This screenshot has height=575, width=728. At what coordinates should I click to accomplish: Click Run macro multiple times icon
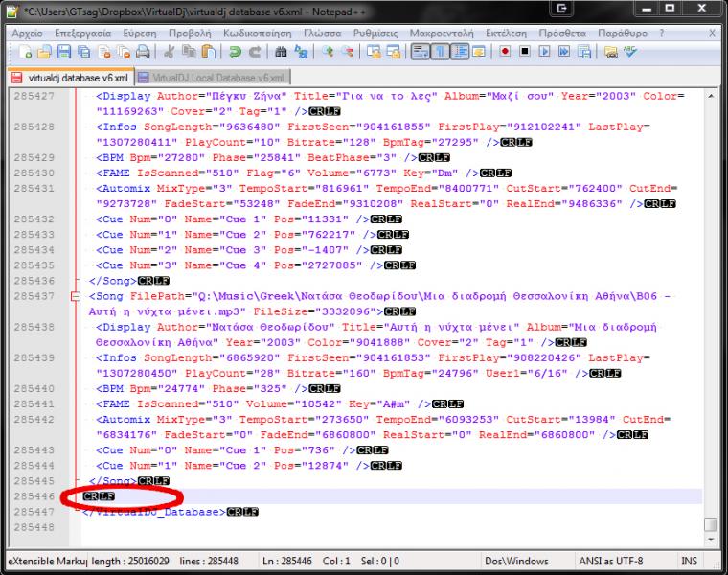[564, 51]
